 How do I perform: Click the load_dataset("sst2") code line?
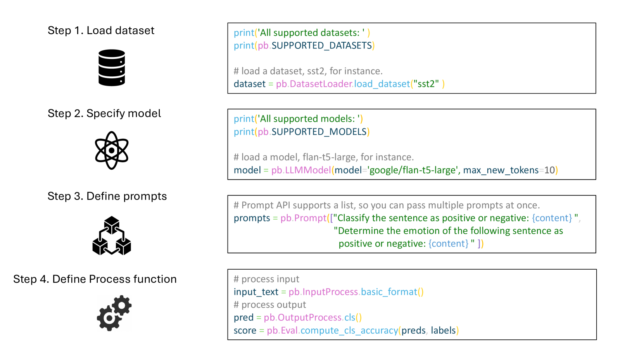tap(339, 84)
